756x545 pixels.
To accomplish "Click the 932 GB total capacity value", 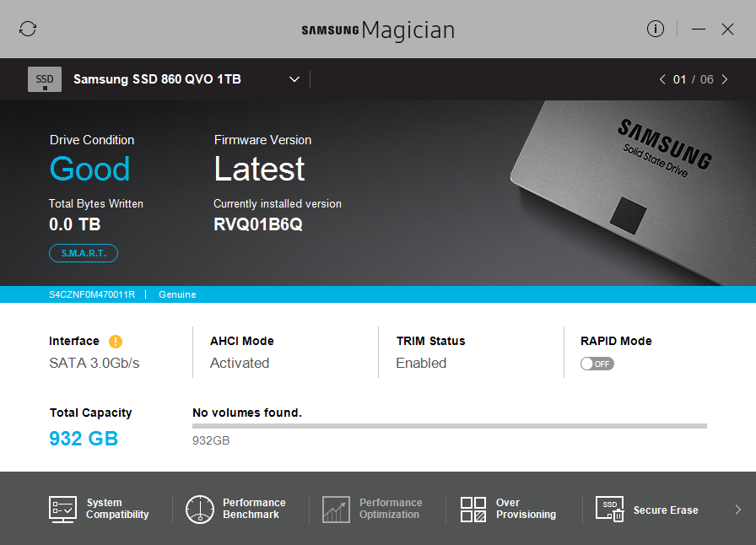I will click(84, 439).
